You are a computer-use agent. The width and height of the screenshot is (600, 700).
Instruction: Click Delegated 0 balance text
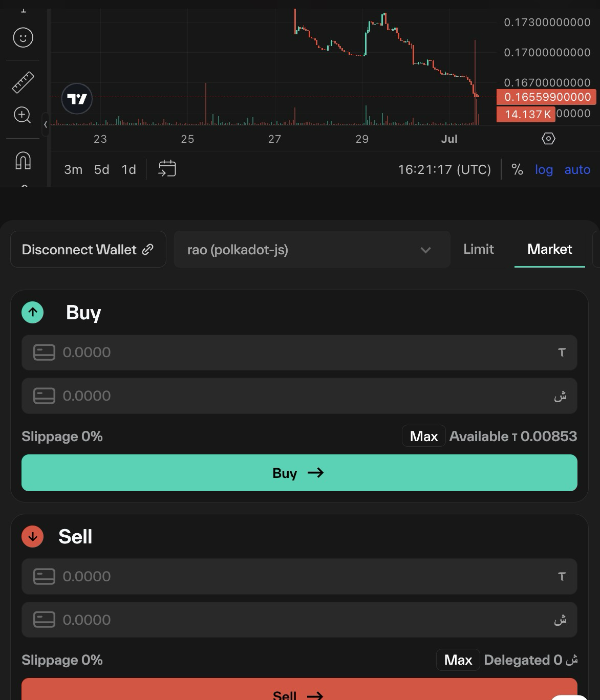pos(531,660)
